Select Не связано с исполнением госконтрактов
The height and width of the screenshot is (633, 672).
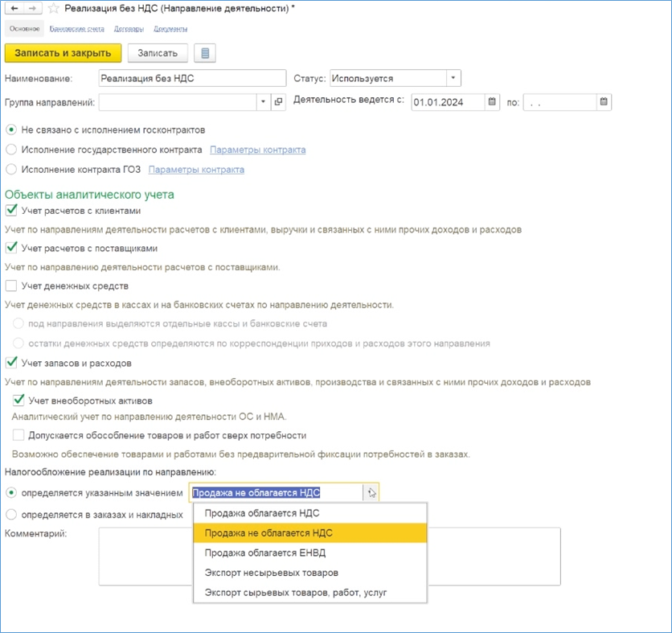click(x=11, y=129)
